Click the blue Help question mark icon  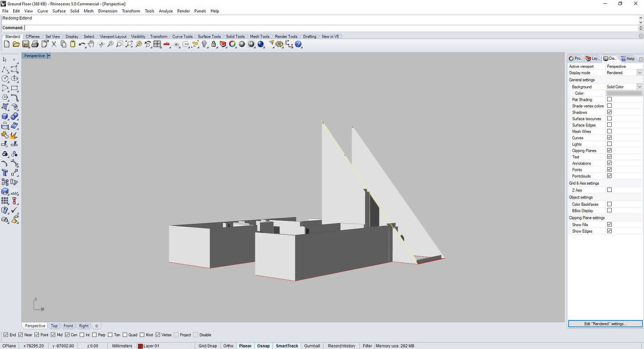pos(298,44)
